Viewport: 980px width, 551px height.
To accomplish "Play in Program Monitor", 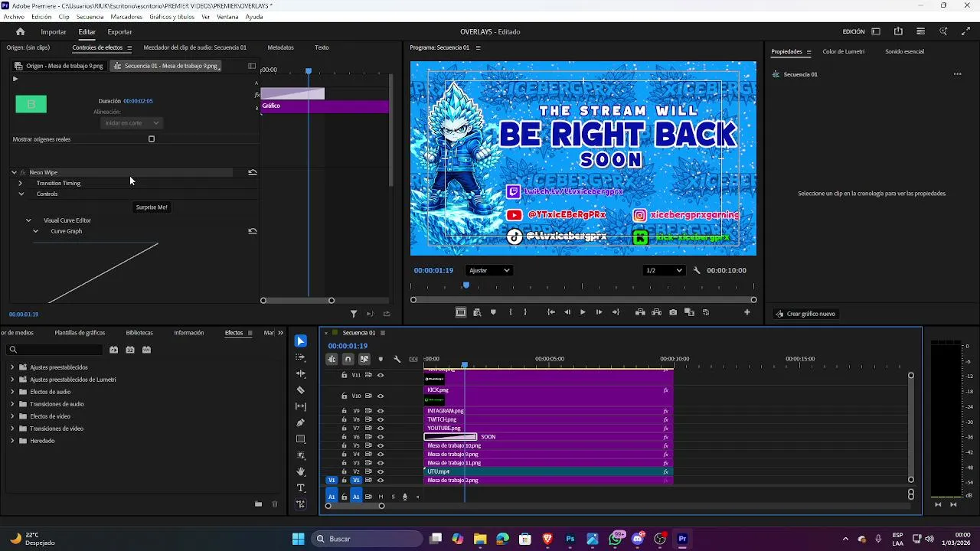I will click(x=583, y=312).
